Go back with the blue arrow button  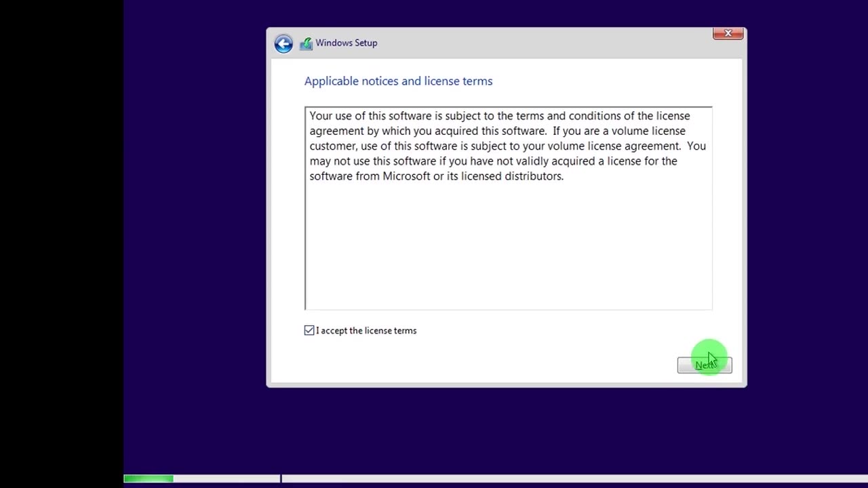pyautogui.click(x=283, y=43)
